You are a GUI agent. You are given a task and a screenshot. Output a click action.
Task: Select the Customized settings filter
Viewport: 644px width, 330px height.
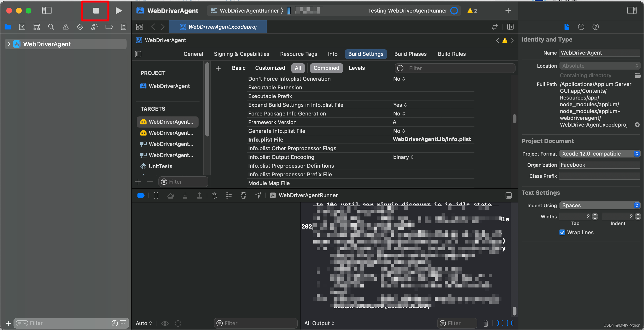point(270,68)
